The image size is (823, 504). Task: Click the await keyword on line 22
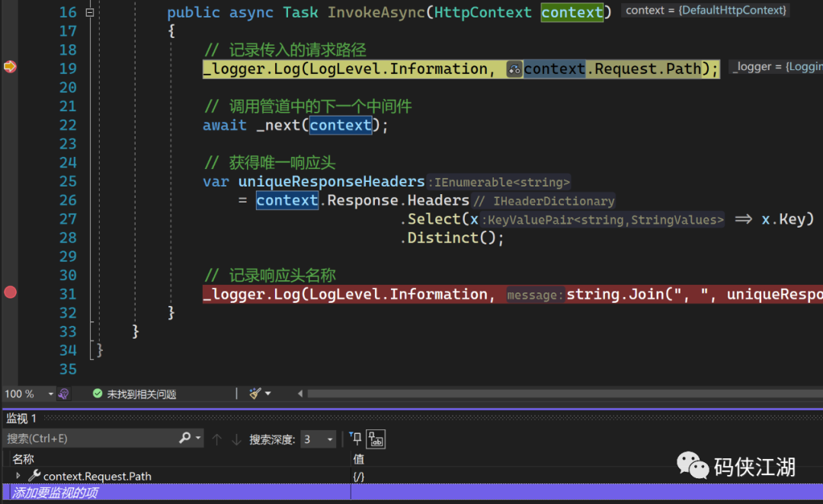[225, 126]
